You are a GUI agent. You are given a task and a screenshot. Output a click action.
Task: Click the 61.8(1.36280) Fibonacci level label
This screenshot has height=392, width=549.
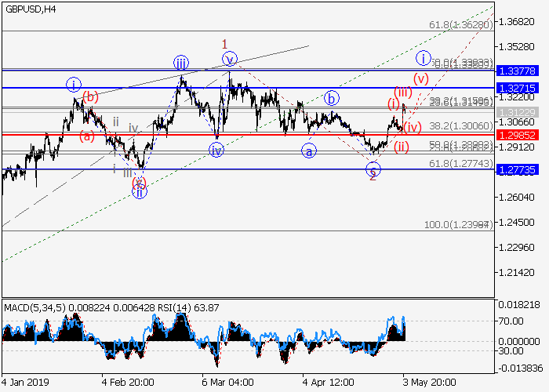(460, 25)
